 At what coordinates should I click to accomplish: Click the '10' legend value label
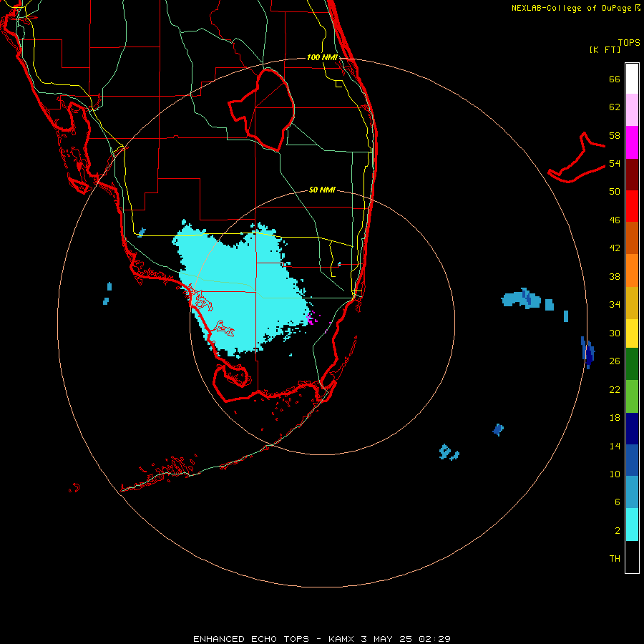615,474
